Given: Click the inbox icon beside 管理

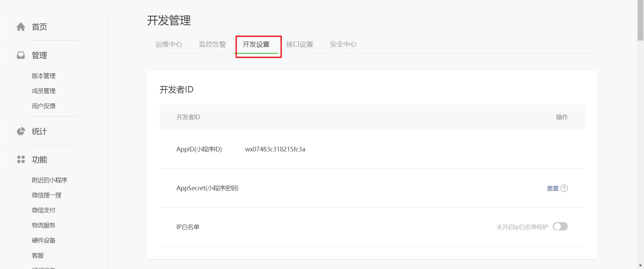Looking at the screenshot, I should (x=21, y=55).
